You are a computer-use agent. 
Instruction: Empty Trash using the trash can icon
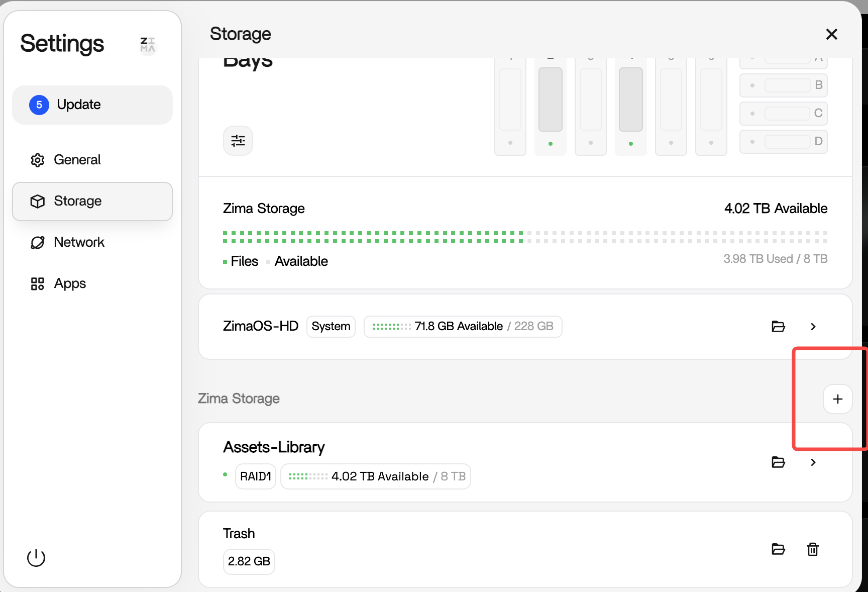click(812, 549)
